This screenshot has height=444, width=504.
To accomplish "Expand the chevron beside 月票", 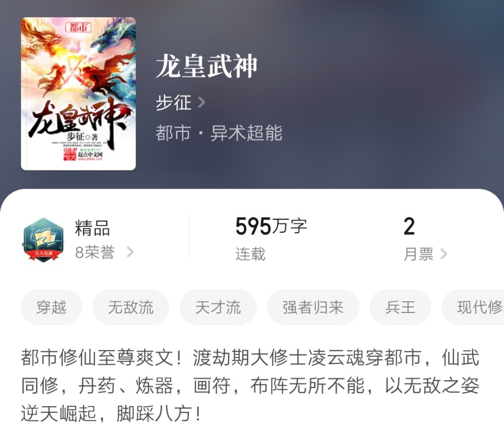I will [x=444, y=253].
